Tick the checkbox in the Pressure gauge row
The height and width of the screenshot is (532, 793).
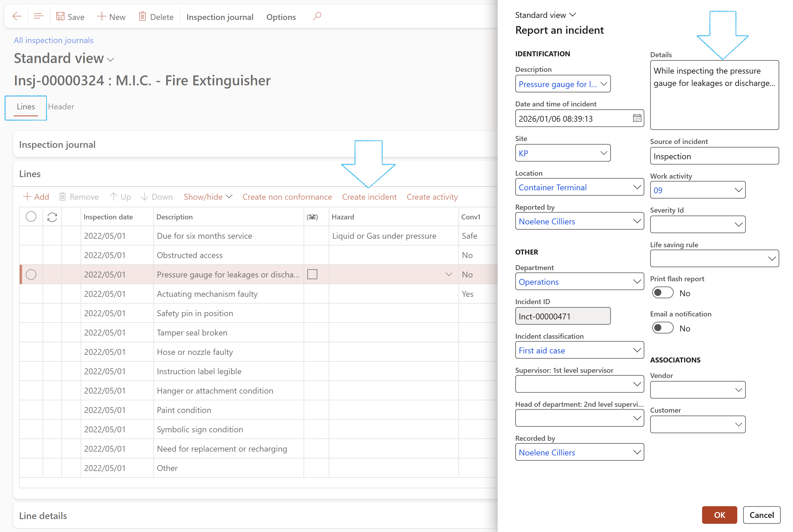click(312, 274)
